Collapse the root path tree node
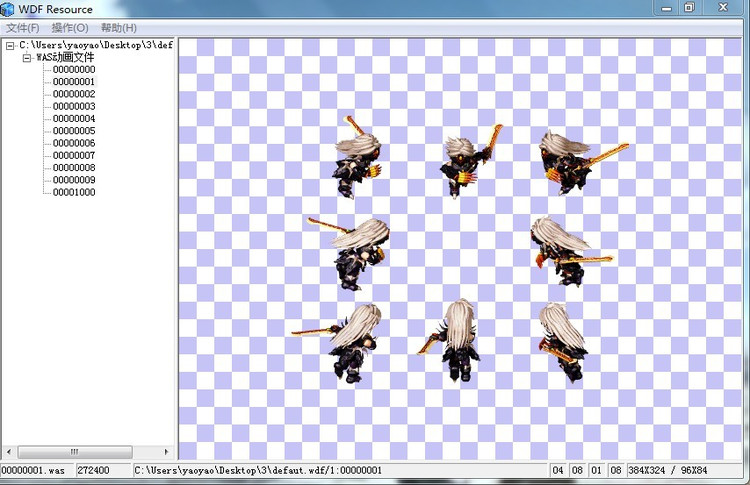The width and height of the screenshot is (750, 485). (9, 46)
